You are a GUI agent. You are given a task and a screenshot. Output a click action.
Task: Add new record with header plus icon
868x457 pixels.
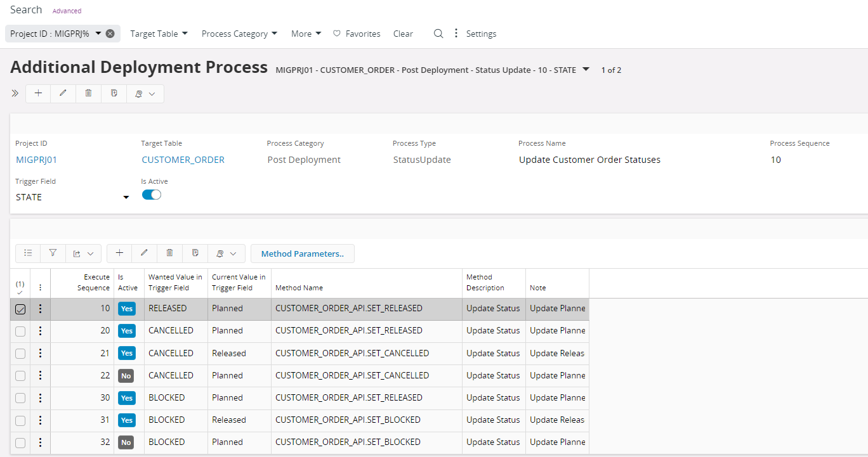tap(38, 93)
